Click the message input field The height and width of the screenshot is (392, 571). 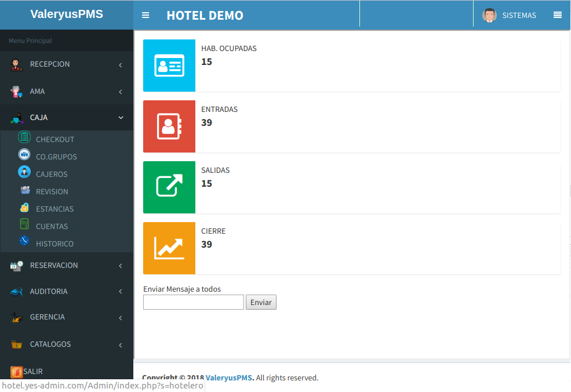(x=193, y=302)
